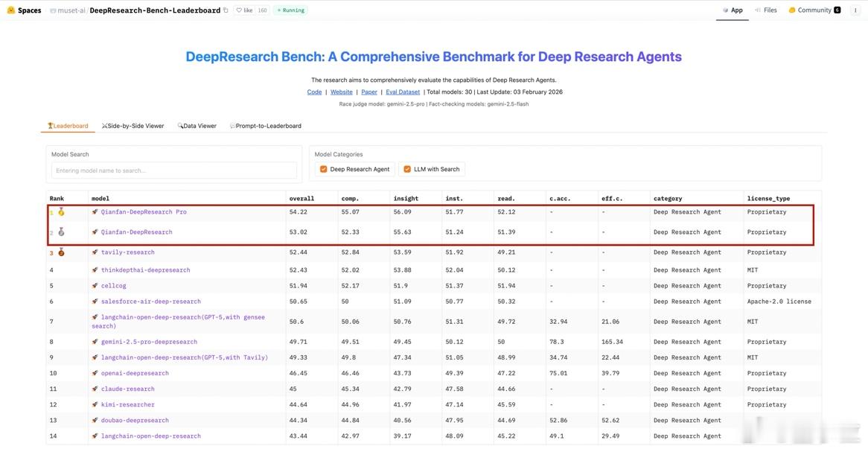Open the Code link
This screenshot has width=868, height=452.
point(314,92)
